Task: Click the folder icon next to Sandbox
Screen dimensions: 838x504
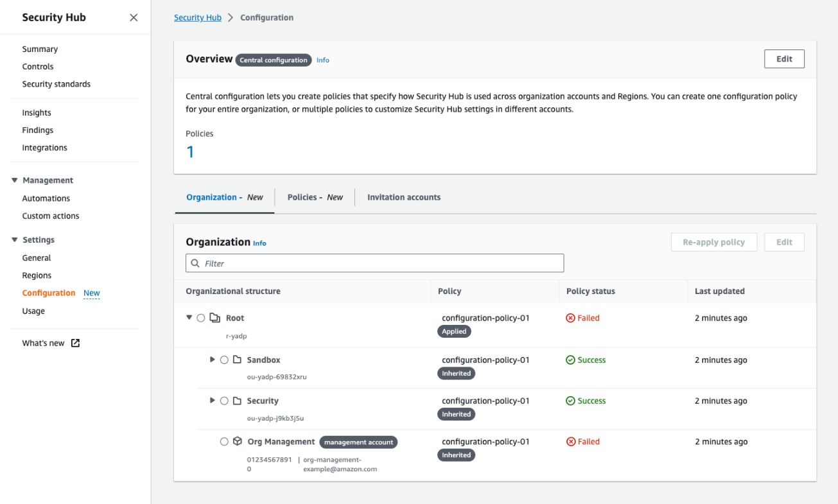Action: (236, 360)
